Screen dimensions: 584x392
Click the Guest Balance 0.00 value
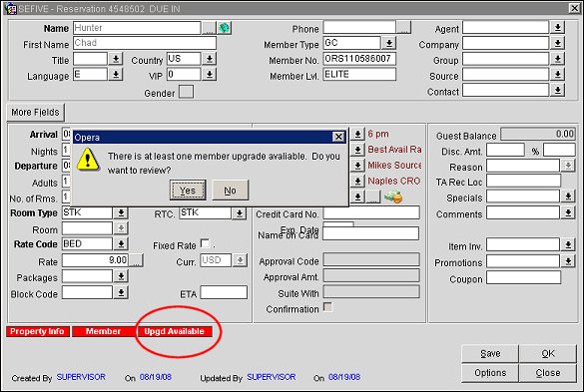[538, 134]
